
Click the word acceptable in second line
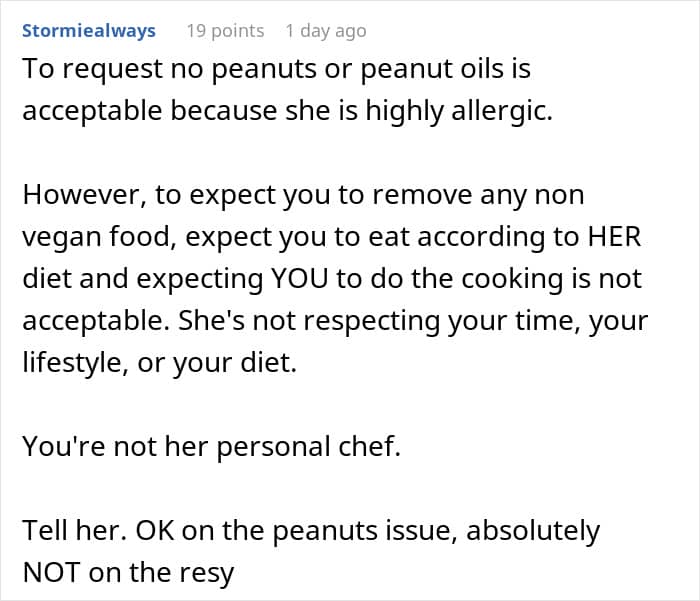coord(92,110)
